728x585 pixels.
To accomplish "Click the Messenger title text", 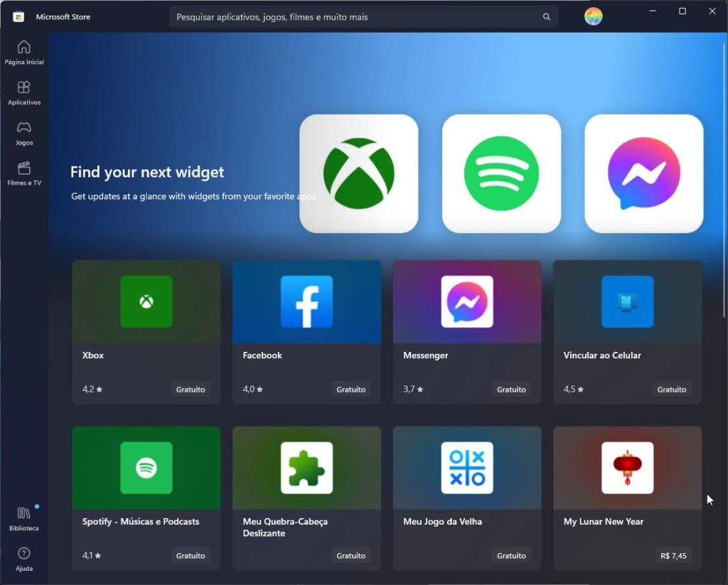I will click(x=426, y=355).
